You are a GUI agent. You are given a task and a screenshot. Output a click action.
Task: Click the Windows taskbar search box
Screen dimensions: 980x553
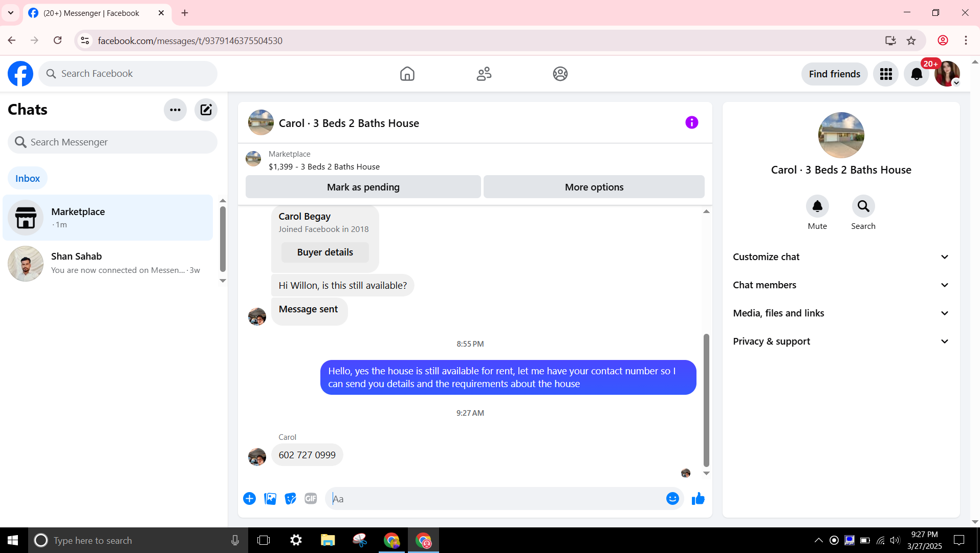[138, 540]
